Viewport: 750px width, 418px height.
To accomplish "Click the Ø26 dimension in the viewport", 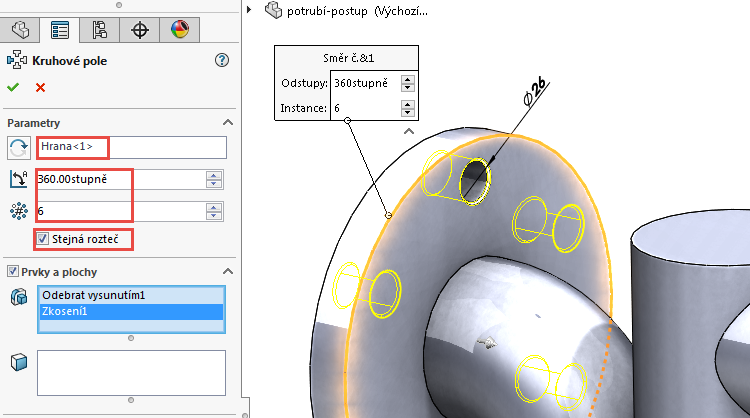I will 534,91.
